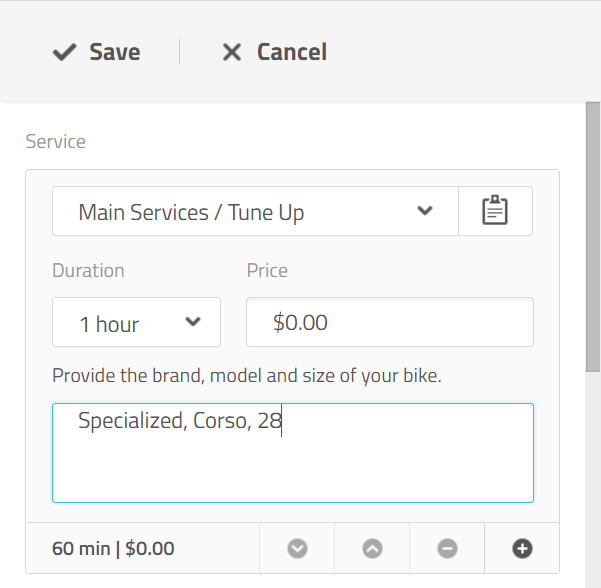The image size is (601, 588).
Task: Focus the bike brand, model and size textarea
Action: pos(292,453)
